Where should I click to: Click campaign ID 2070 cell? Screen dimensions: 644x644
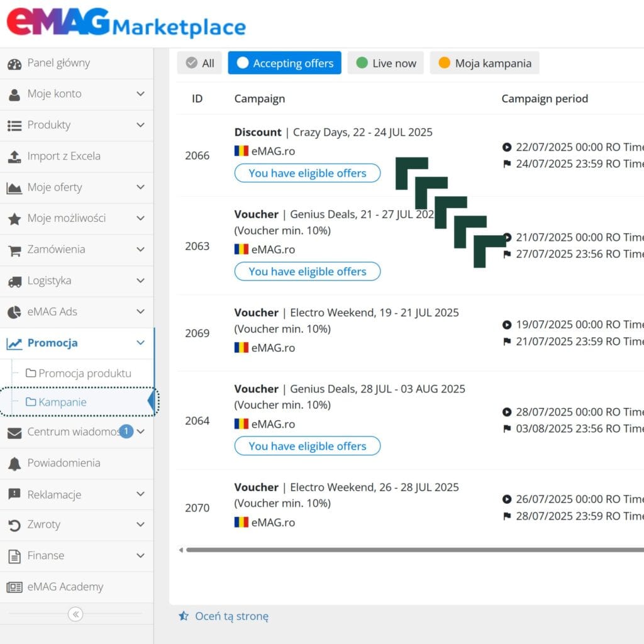[197, 508]
